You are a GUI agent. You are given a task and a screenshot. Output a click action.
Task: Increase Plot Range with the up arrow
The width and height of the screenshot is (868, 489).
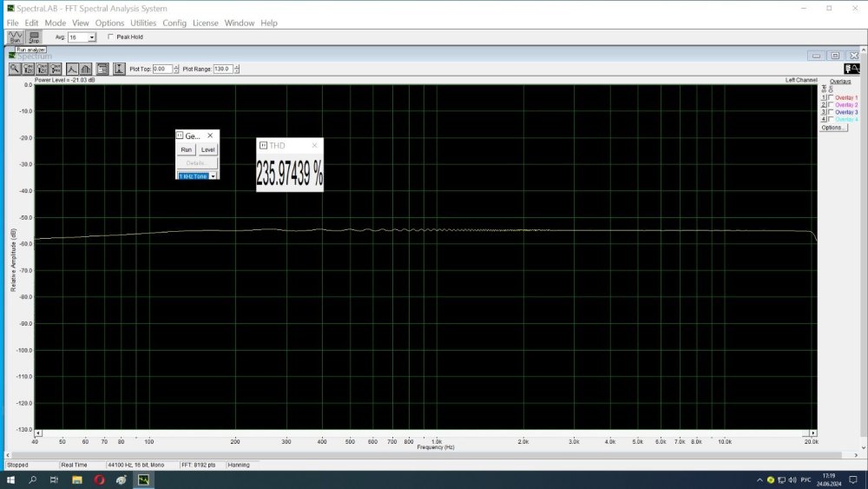[x=237, y=66]
